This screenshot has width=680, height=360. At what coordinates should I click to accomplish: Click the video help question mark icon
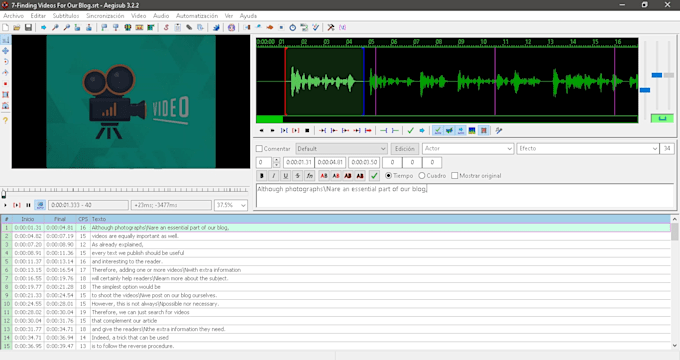[x=6, y=120]
